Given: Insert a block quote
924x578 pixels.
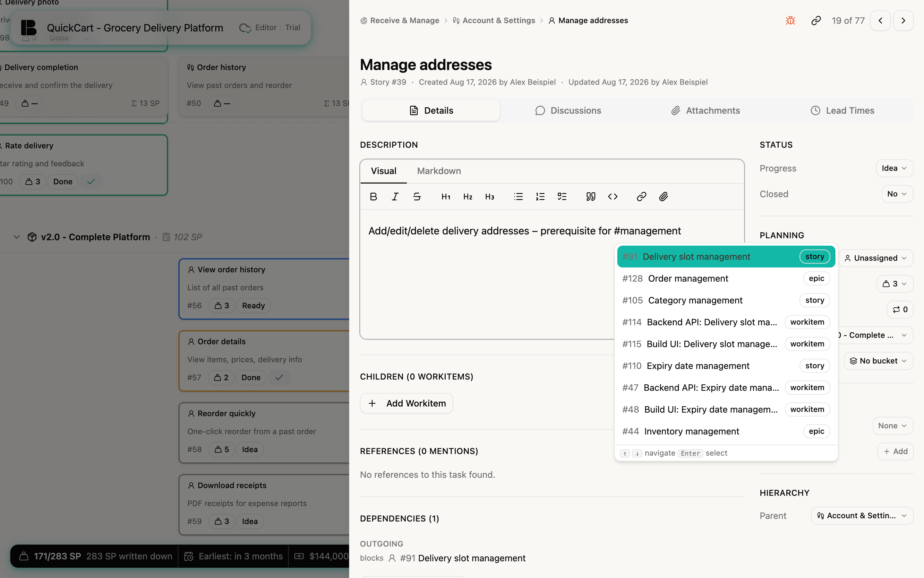Looking at the screenshot, I should click(x=591, y=197).
